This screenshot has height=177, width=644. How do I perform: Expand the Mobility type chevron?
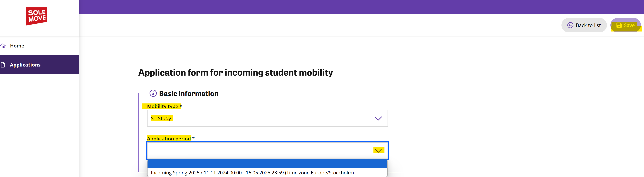(378, 118)
